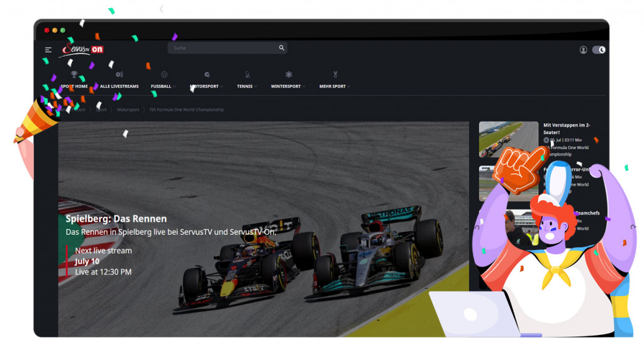Click FIA Formula One World Championship breadcrumb

tap(186, 110)
